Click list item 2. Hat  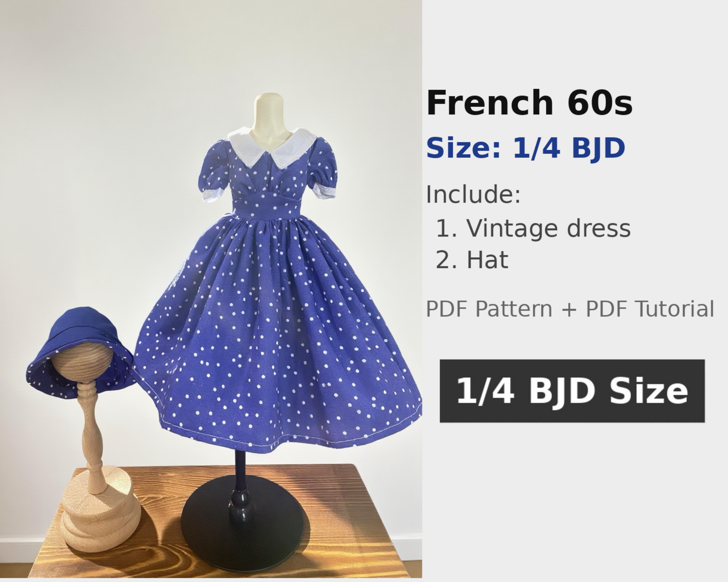click(472, 260)
